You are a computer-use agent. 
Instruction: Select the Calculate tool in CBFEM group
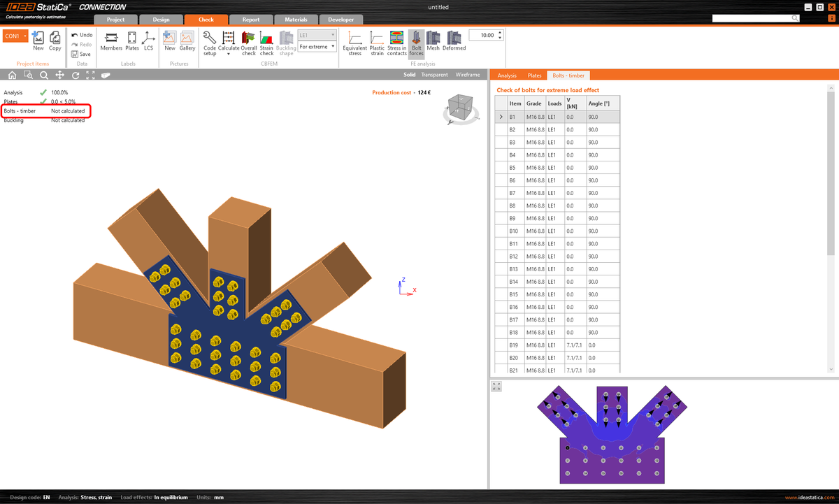pos(229,40)
